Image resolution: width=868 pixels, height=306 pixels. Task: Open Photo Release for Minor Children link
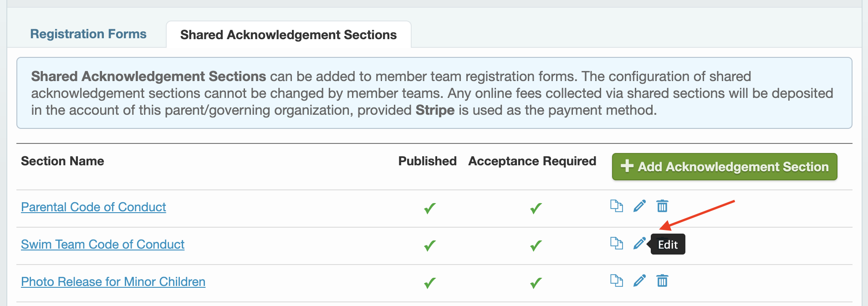[113, 281]
